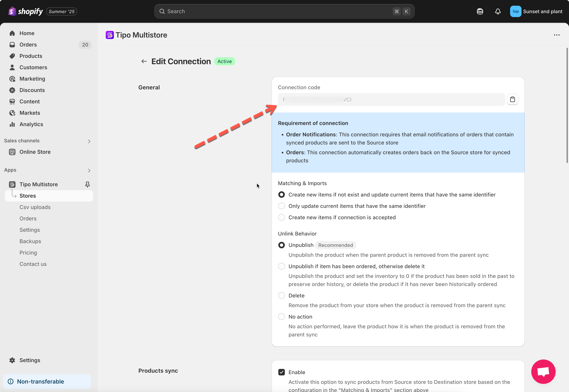Screen dimensions: 569x392
Task: Click the Home icon in sidebar
Action: tap(12, 33)
